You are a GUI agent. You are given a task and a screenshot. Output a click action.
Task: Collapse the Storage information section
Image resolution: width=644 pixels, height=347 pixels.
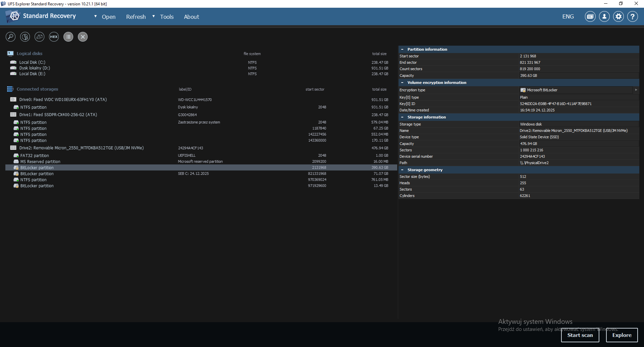(402, 117)
